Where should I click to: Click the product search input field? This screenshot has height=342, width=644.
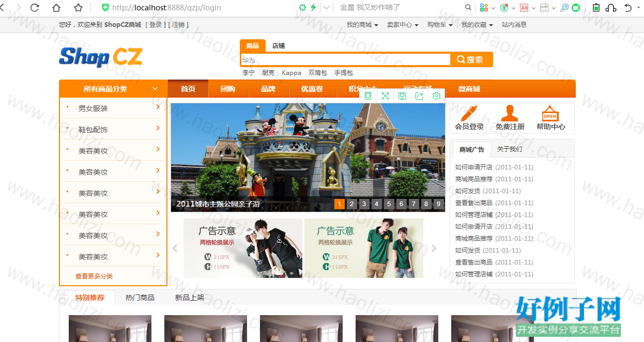346,60
